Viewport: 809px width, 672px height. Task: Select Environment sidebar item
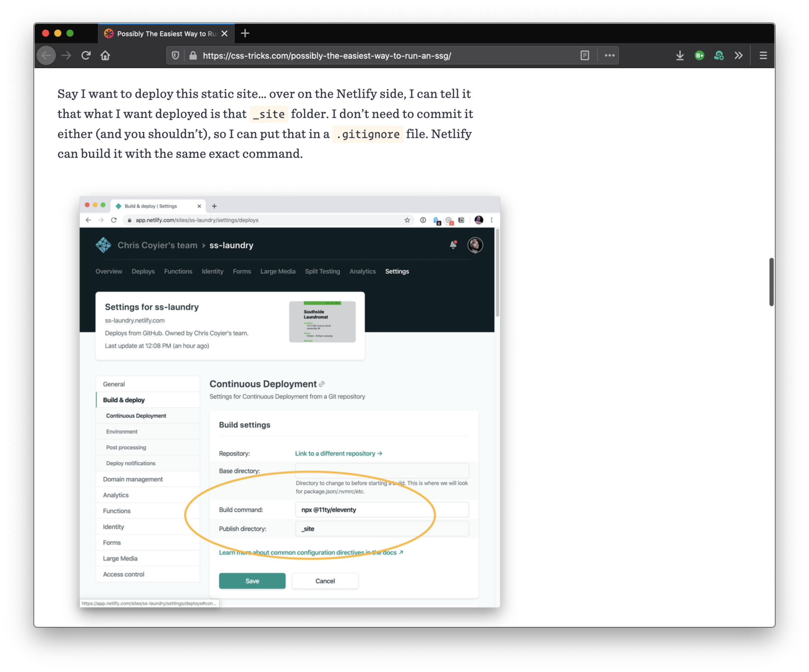click(x=148, y=432)
